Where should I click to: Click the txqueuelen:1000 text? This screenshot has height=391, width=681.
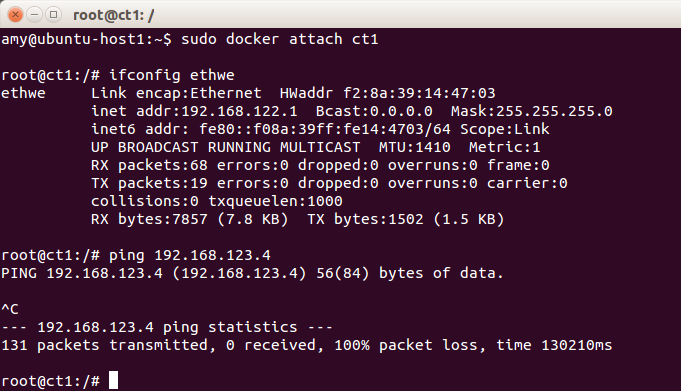point(275,201)
